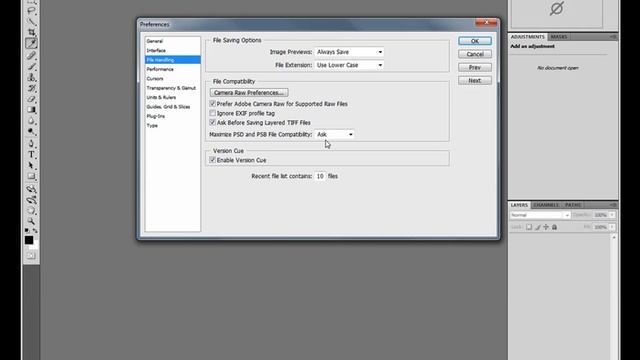Click lock image pixels brush icon
640x360 pixels.
click(x=538, y=227)
